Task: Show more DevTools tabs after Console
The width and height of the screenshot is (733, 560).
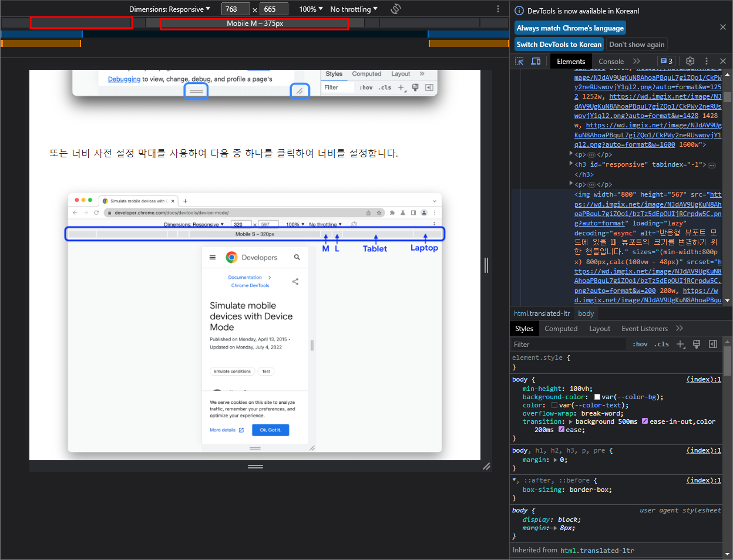Action: 637,61
